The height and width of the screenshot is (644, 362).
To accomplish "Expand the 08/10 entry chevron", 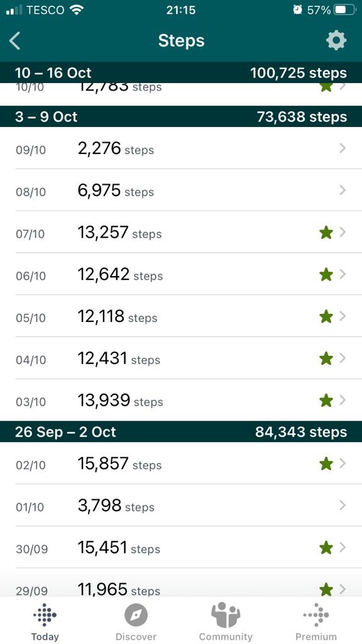I will pyautogui.click(x=343, y=191).
